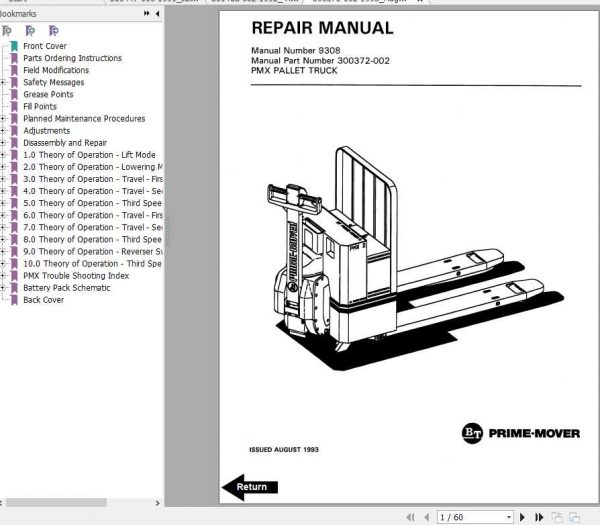Expand the Battery Pack Schematic bookmark
The image size is (600, 525).
click(2, 288)
